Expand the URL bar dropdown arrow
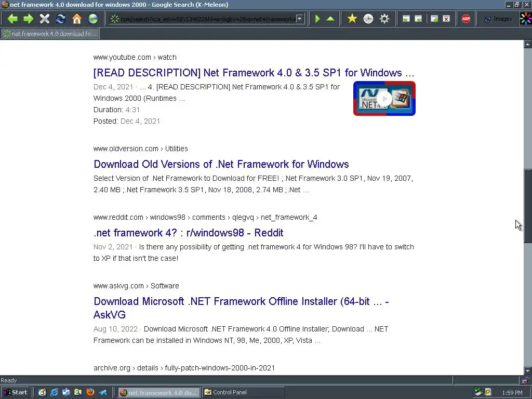Viewport: 532px width, 399px height. tap(299, 19)
